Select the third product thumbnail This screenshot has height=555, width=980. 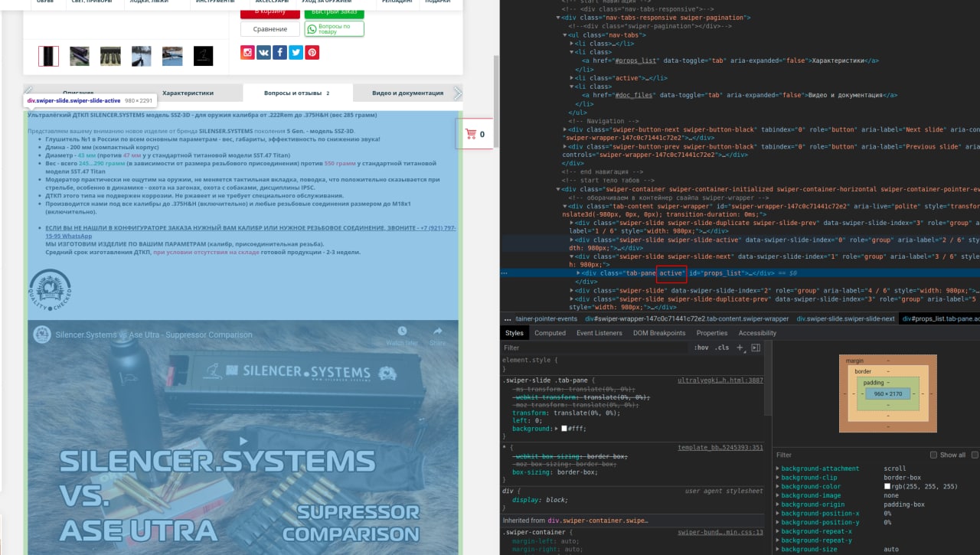point(110,56)
